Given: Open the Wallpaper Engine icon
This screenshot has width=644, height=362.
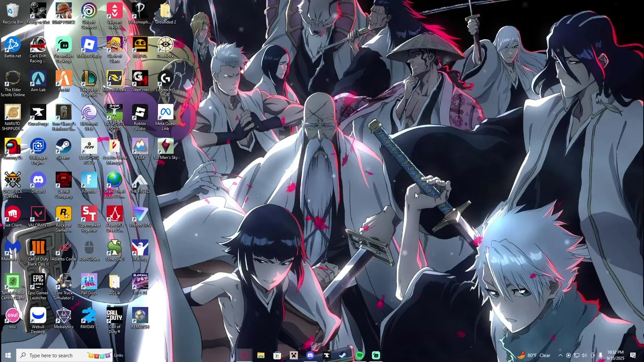Looking at the screenshot, I should [x=38, y=151].
